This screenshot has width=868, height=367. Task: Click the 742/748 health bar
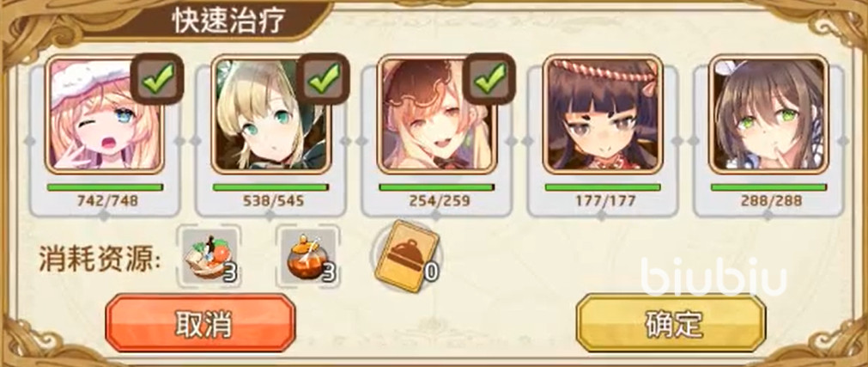pyautogui.click(x=105, y=188)
